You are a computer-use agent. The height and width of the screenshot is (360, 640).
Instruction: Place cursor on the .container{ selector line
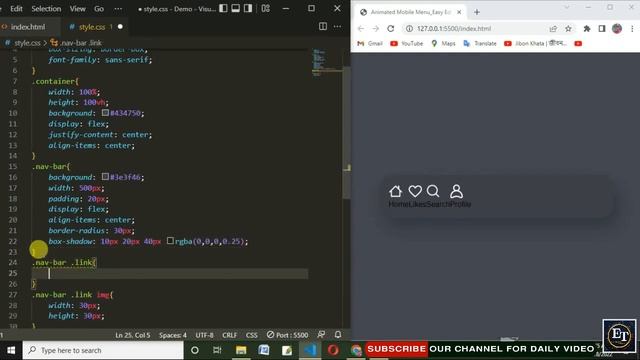click(55, 81)
